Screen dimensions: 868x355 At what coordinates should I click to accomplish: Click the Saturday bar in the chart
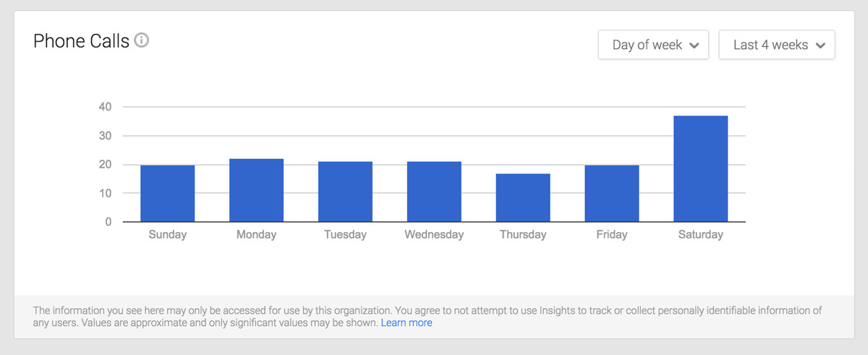point(700,168)
